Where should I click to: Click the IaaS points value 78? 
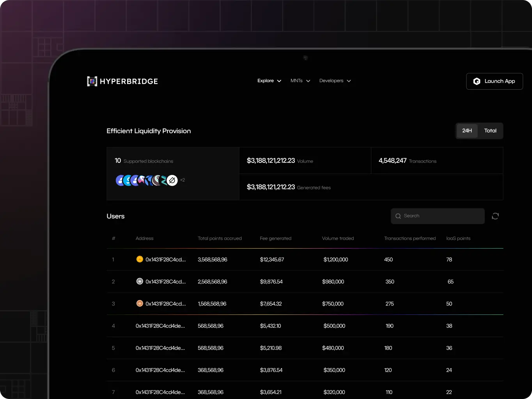tap(449, 259)
